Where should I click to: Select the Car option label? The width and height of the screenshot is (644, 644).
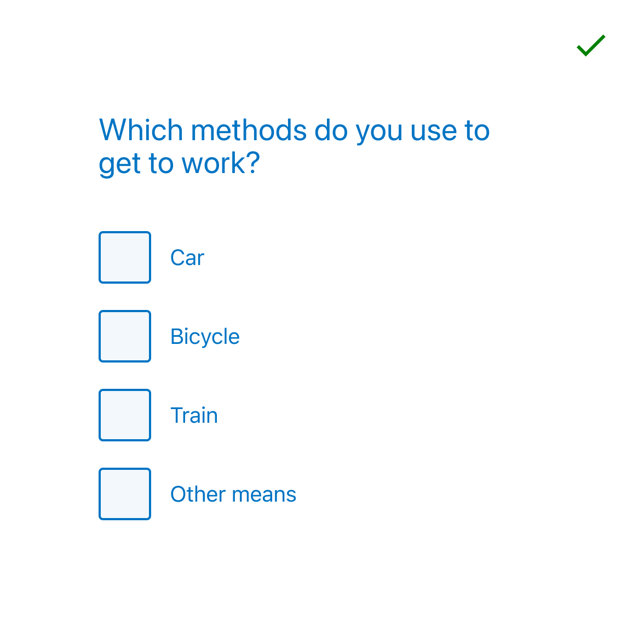187,257
